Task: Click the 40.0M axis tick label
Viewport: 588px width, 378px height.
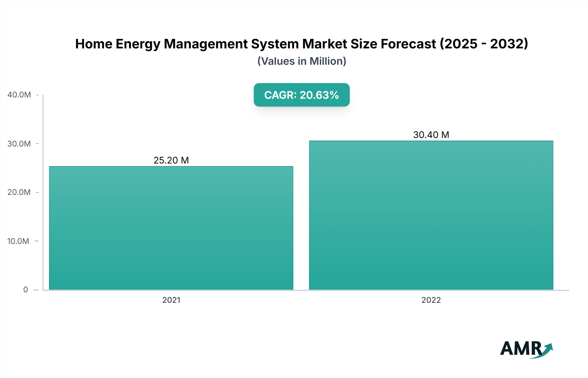Action: [x=19, y=95]
